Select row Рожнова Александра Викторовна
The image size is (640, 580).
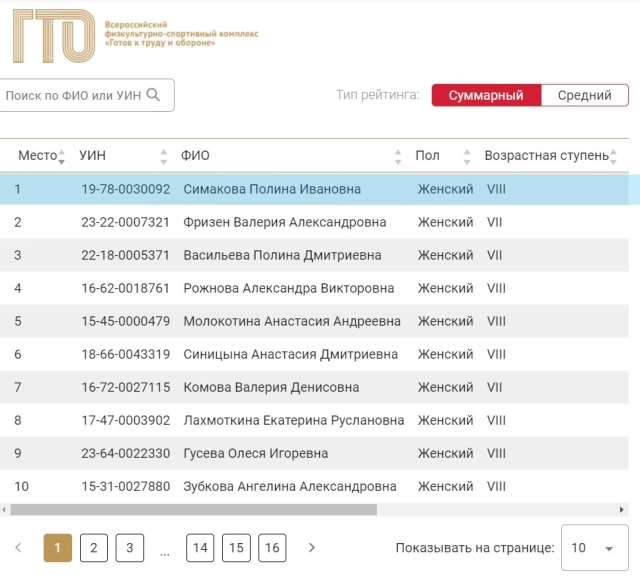(x=314, y=288)
